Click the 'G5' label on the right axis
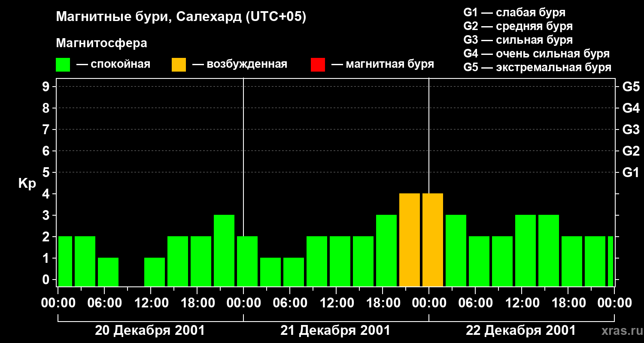Viewport: 644px width, 343px height. point(631,87)
